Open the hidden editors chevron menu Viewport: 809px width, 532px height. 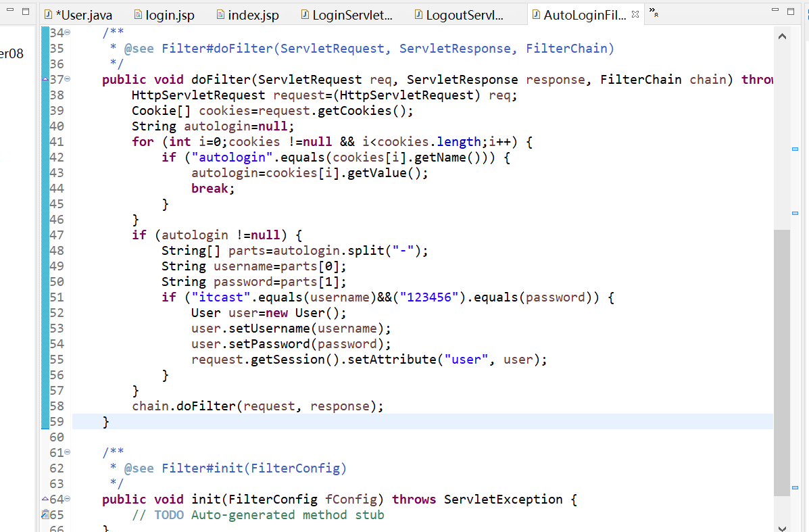coord(653,12)
